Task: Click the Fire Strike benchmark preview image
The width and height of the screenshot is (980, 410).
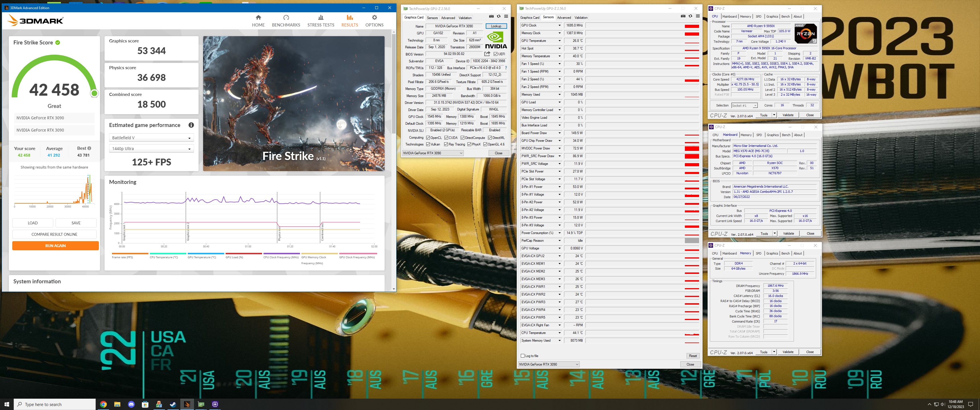Action: [294, 103]
